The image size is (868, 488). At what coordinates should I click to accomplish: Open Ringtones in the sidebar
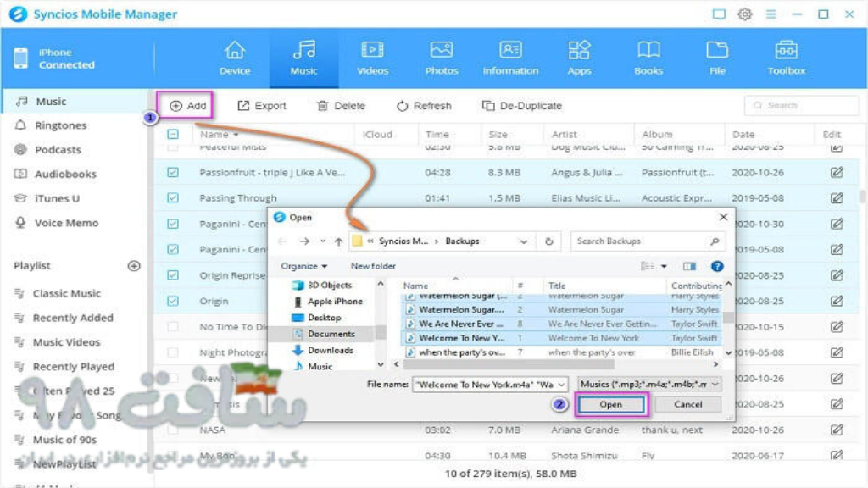pyautogui.click(x=60, y=125)
